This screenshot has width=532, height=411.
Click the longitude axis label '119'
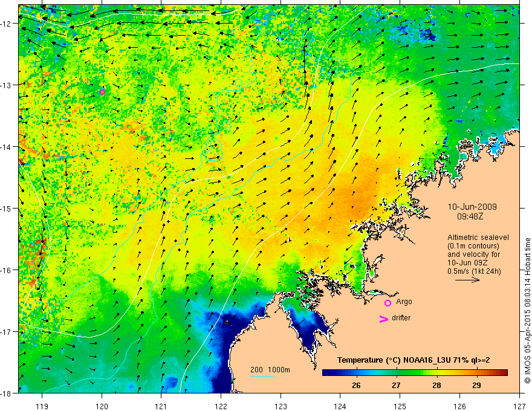point(42,406)
